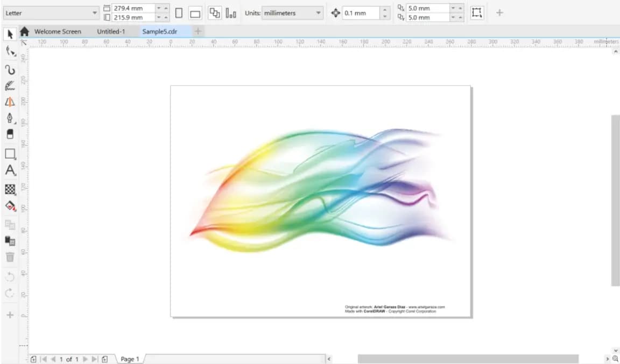Click the page width 279.4 mm field
This screenshot has width=620, height=364.
coord(133,8)
